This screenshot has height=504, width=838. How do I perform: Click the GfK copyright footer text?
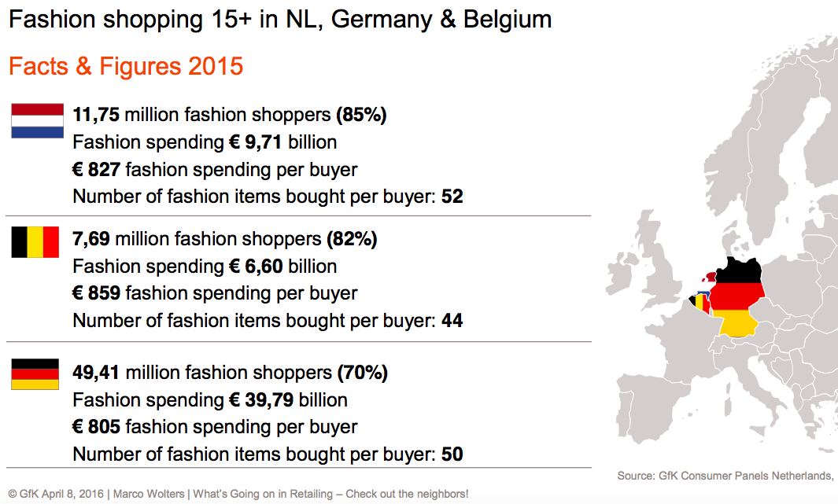[x=238, y=494]
